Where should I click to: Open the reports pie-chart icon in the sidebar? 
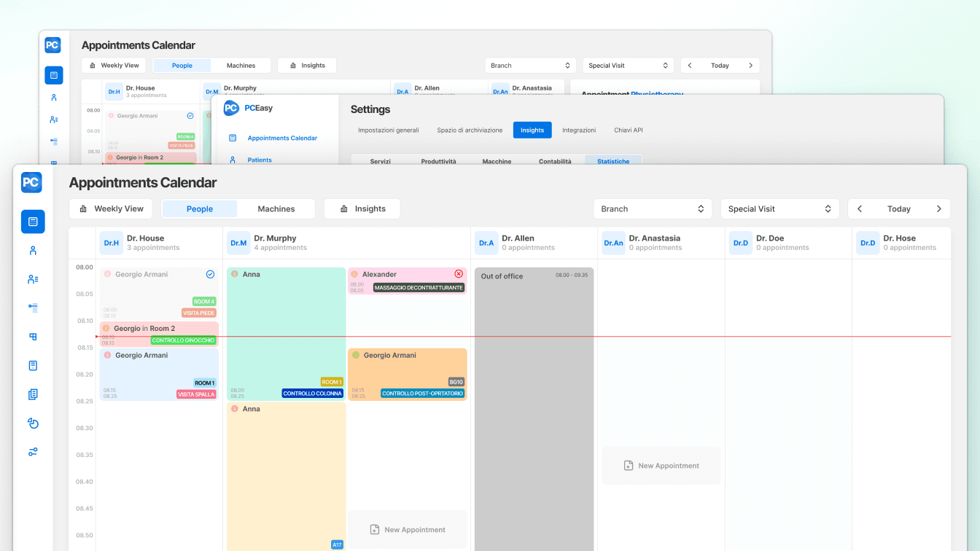point(33,423)
